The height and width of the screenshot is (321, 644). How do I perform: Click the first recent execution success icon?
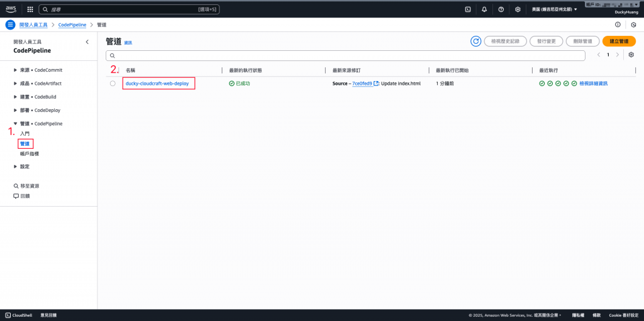coord(541,84)
